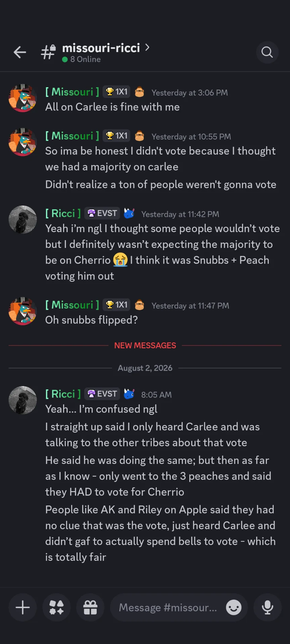Viewport: 290px width, 644px height.
Task: Tap the crying emoji in Ricci's message
Action: (x=120, y=260)
